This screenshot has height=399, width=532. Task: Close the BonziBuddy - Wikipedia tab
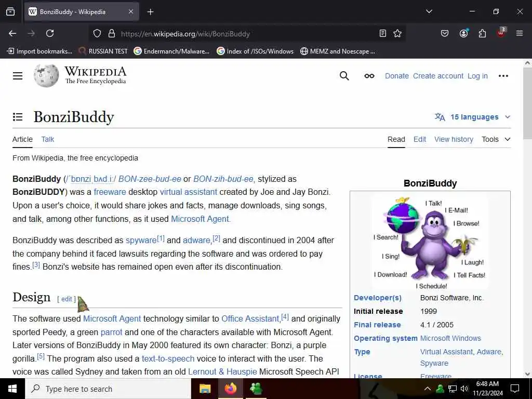(x=131, y=12)
